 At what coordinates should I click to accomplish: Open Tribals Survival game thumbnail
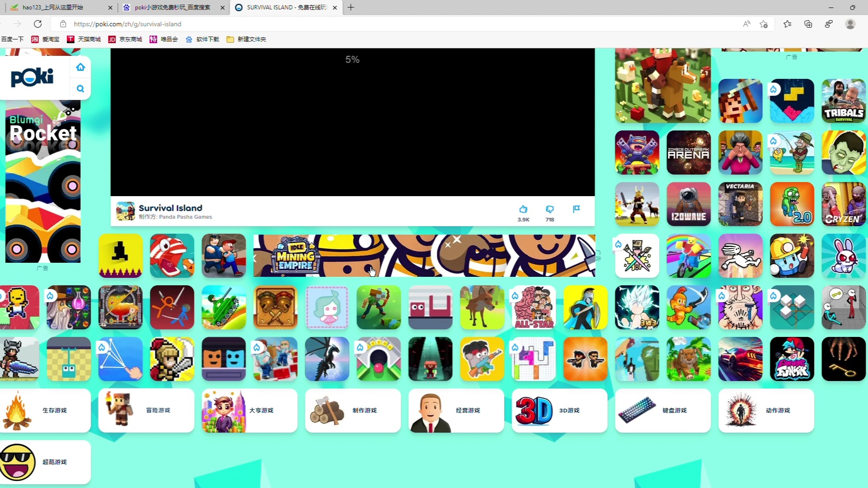pos(844,101)
